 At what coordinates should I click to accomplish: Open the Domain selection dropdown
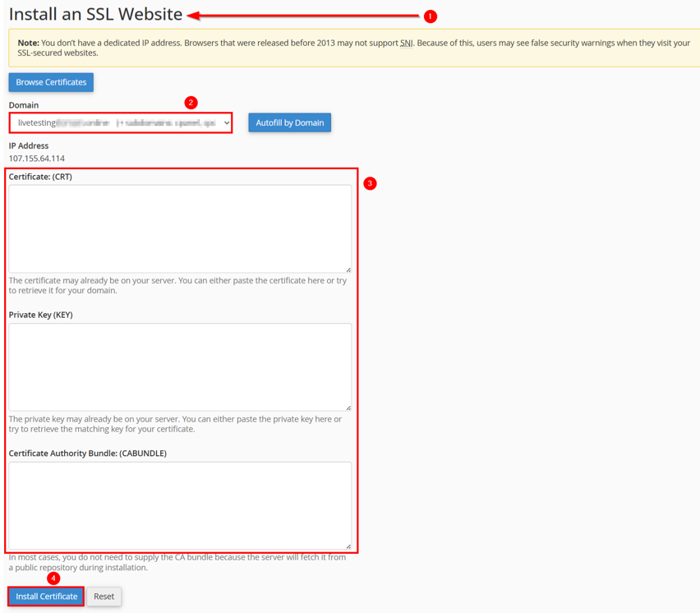pos(121,123)
